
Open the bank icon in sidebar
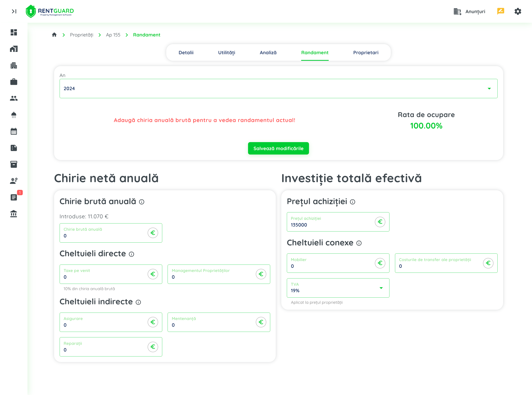14,214
